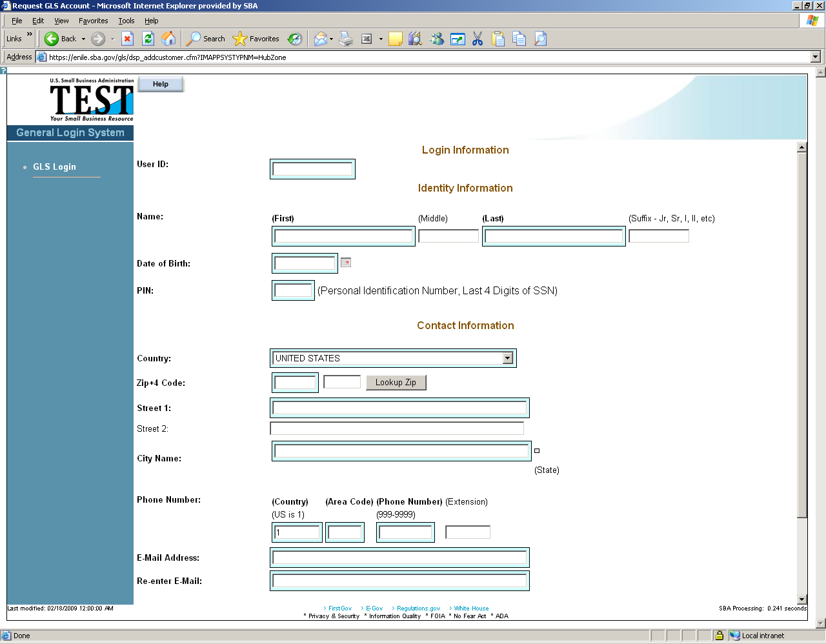Viewport: 826px width, 644px height.
Task: Open the Favorites menu
Action: coord(93,21)
